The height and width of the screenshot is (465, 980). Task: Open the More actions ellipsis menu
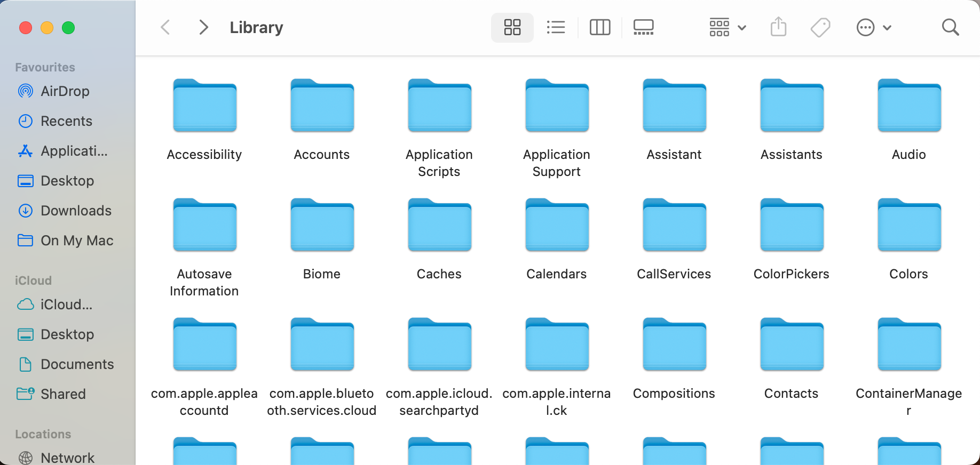874,27
